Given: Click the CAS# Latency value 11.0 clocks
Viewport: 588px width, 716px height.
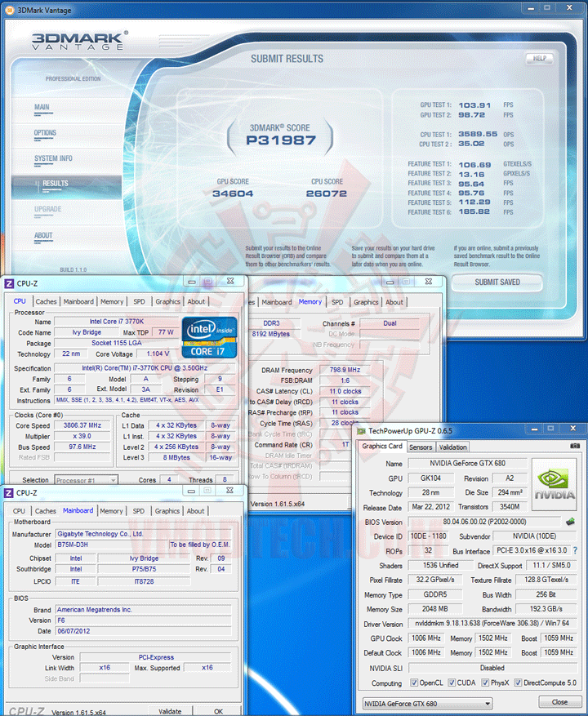Looking at the screenshot, I should pos(345,391).
